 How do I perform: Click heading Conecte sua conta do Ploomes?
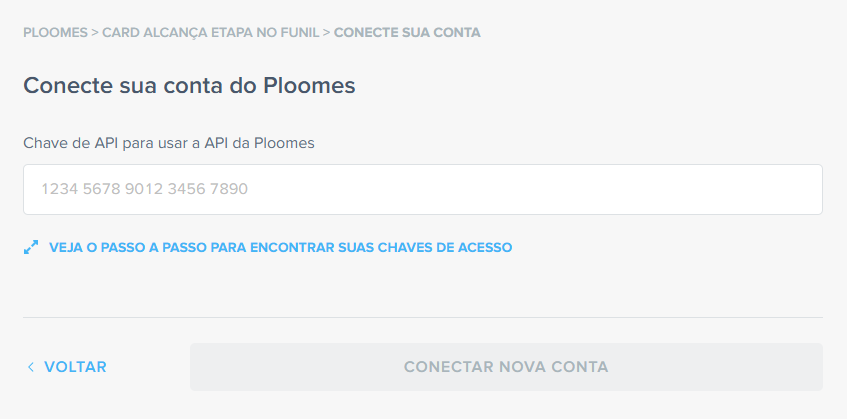click(x=189, y=85)
